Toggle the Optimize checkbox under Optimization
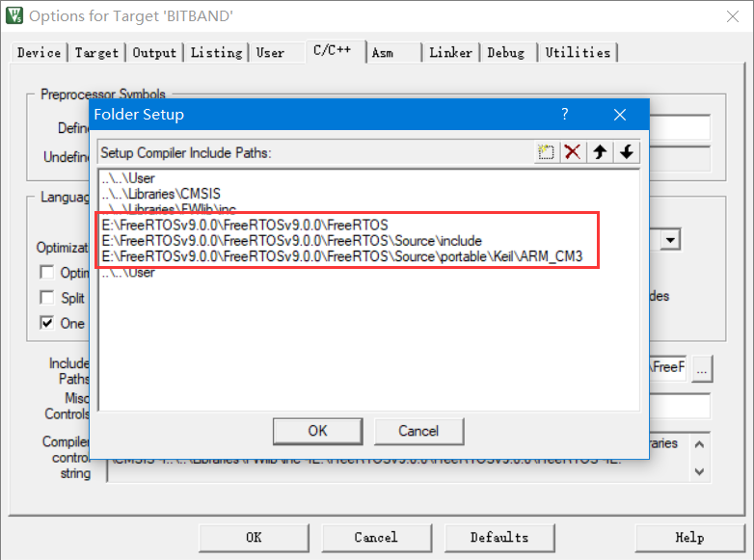Image resolution: width=754 pixels, height=560 pixels. tap(46, 273)
